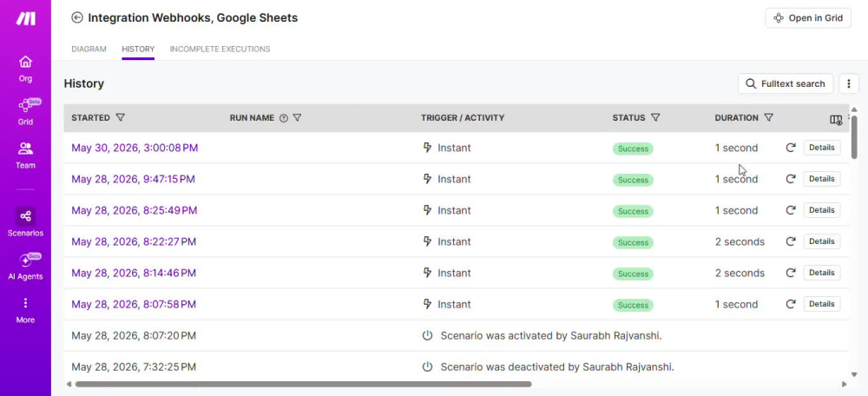Click the scroll right arrow
Viewport: 868px width, 396px height.
pos(845,384)
